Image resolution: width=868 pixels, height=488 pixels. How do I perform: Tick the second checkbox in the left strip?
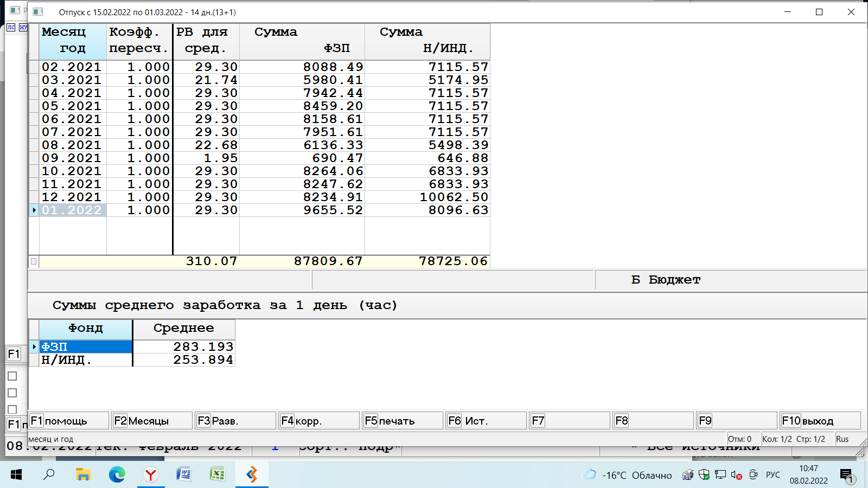(x=12, y=393)
